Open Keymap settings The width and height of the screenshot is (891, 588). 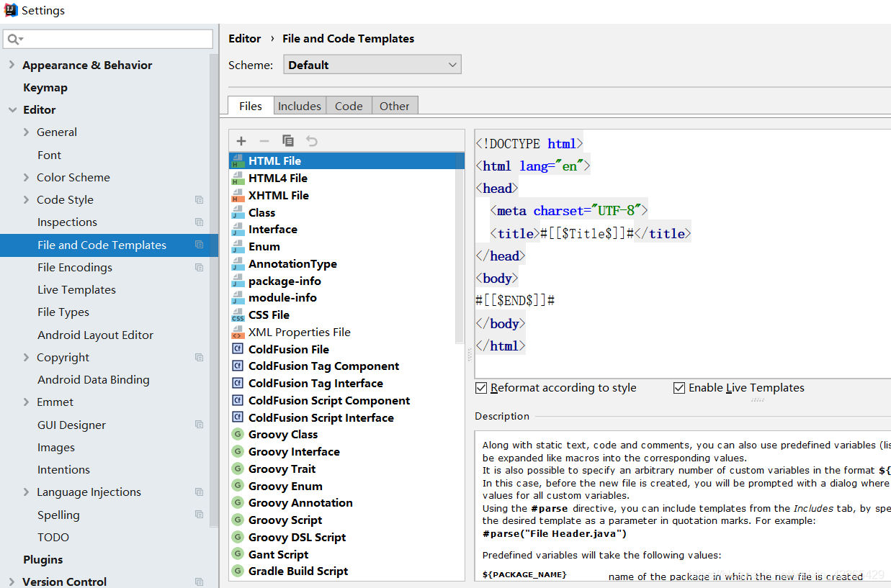(x=45, y=88)
